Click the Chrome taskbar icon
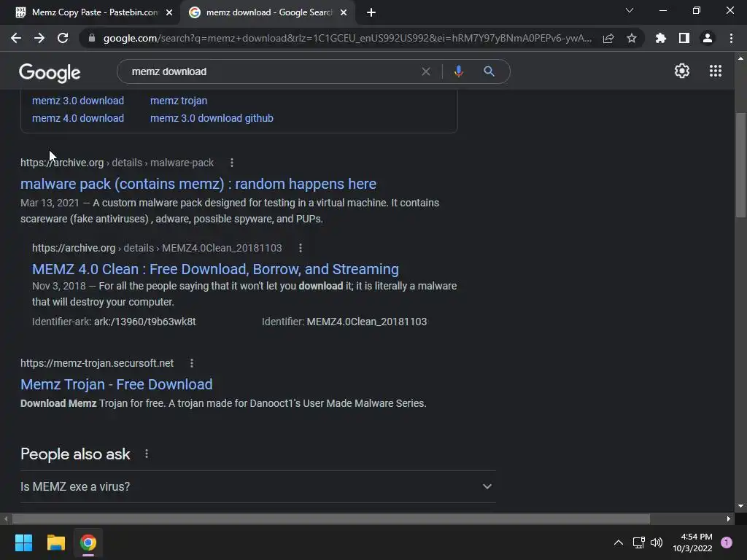 (88, 542)
